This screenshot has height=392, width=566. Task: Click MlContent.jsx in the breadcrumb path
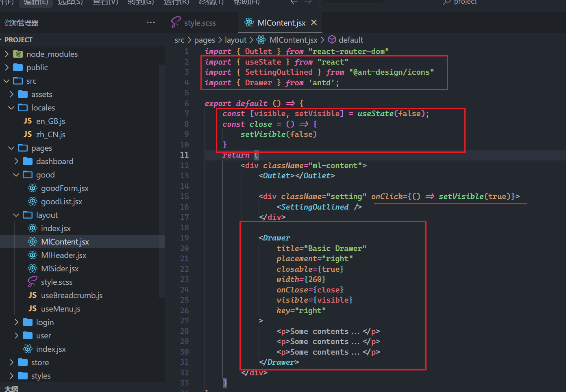click(x=293, y=40)
